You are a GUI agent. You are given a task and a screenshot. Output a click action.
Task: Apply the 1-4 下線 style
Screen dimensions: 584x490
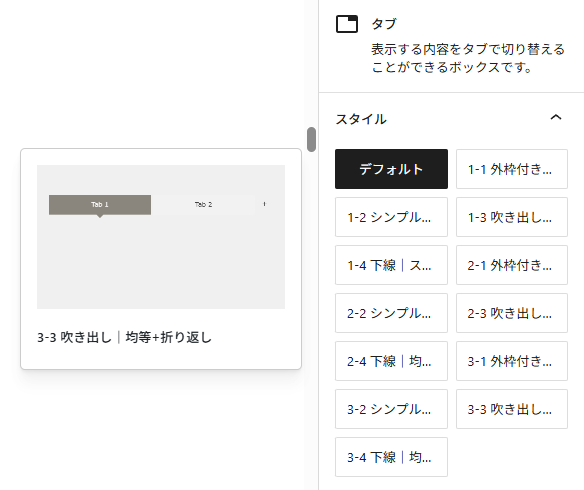391,265
